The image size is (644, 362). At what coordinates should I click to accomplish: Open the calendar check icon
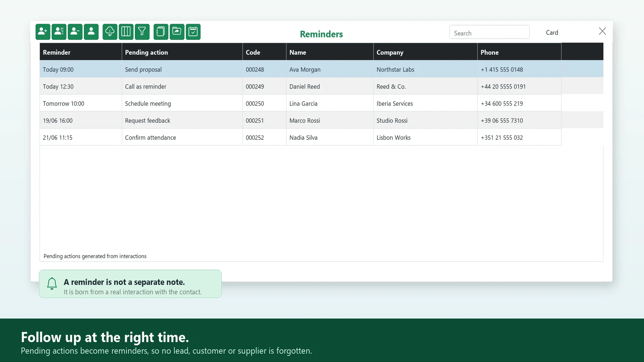tap(193, 32)
